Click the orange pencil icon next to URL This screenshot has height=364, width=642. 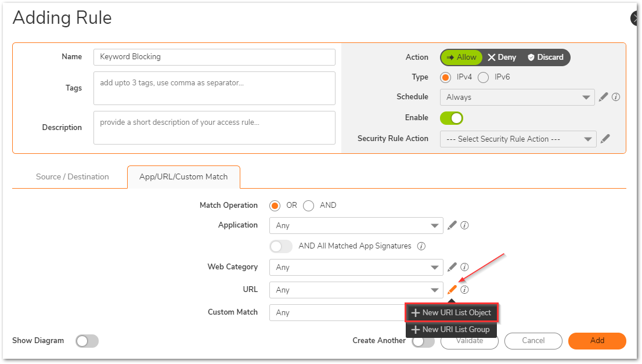(x=452, y=290)
